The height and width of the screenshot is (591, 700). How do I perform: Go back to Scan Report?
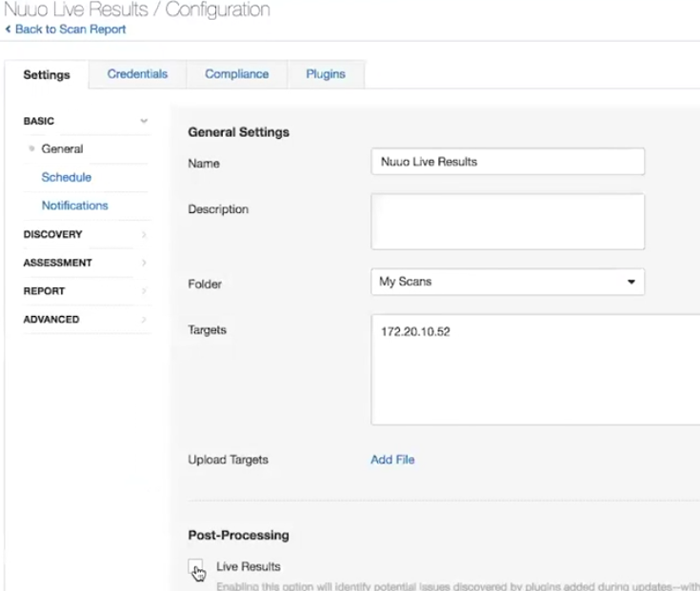(70, 30)
